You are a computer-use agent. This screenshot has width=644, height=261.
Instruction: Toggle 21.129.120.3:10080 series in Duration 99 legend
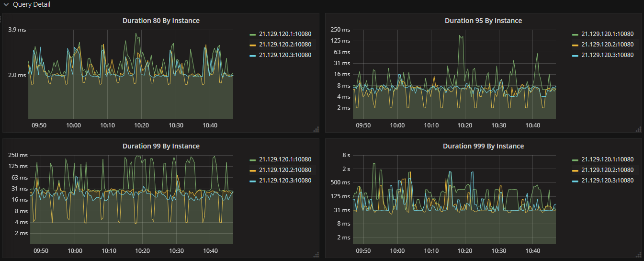285,181
